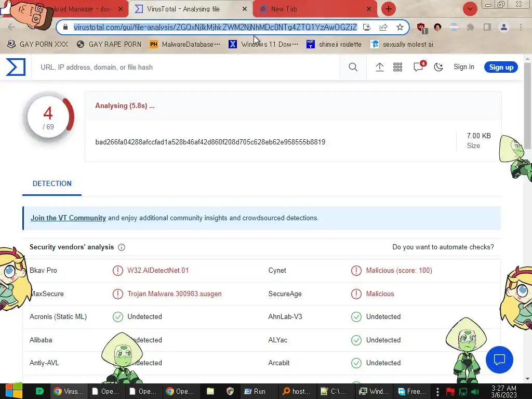The image size is (532, 399).
Task: Click the VirusTotal logo icon
Action: [16, 67]
